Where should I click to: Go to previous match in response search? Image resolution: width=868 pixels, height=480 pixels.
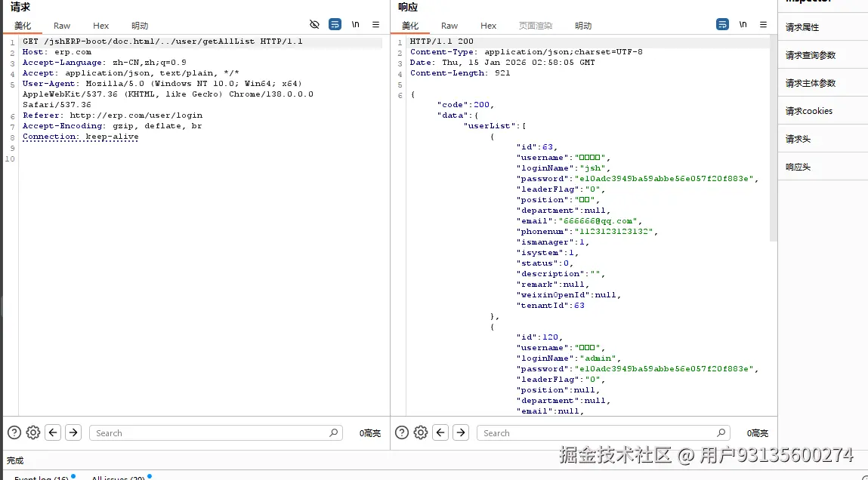click(x=440, y=432)
